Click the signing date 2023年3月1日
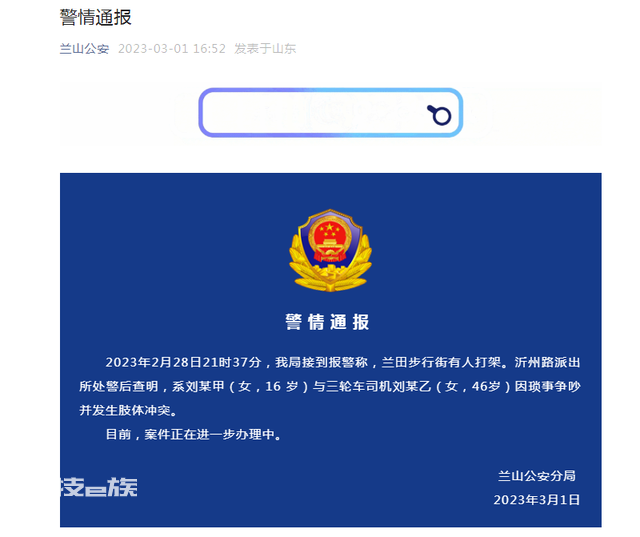640x537 pixels. point(537,500)
